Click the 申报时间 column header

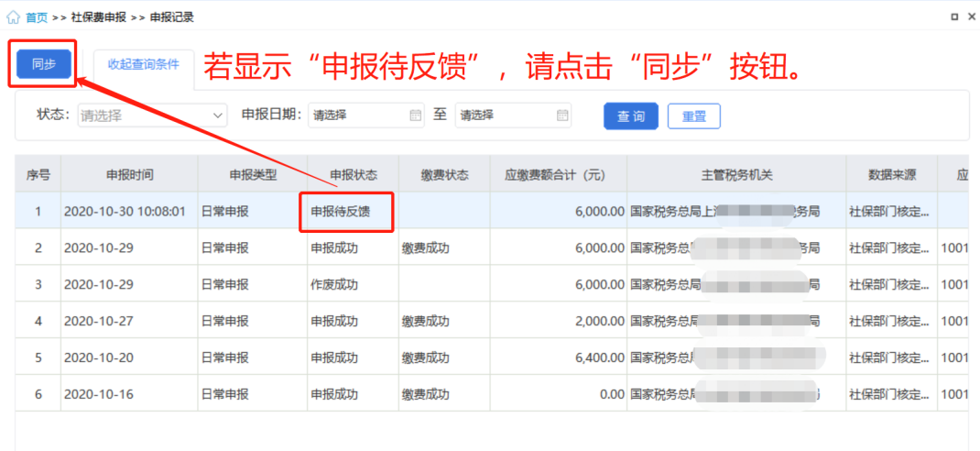129,174
